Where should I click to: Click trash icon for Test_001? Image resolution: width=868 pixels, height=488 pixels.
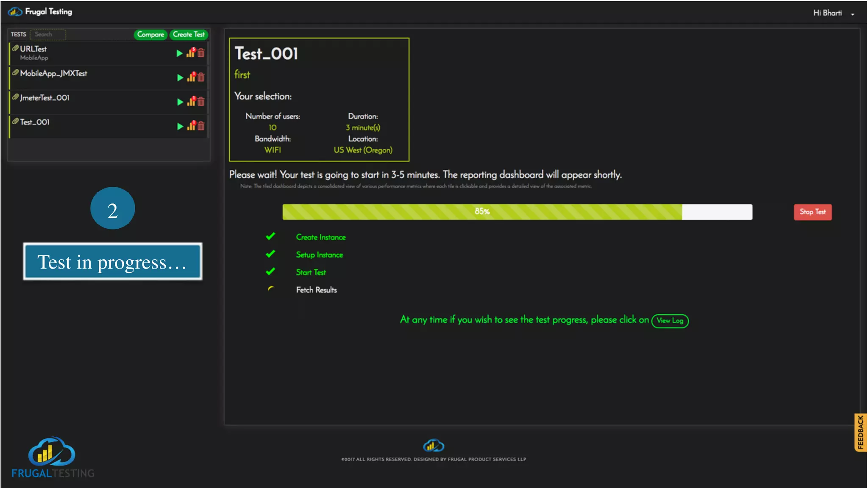tap(201, 126)
